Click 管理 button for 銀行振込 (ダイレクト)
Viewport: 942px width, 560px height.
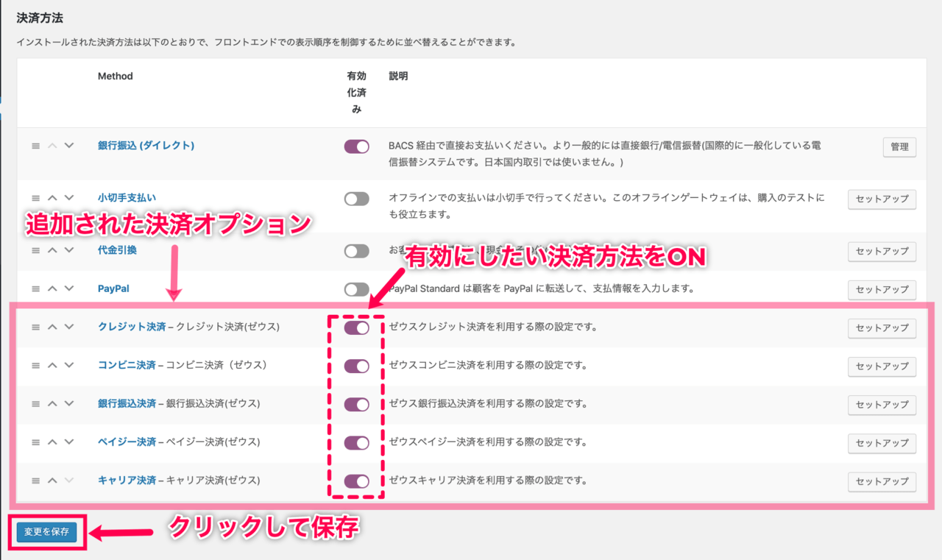pyautogui.click(x=899, y=147)
